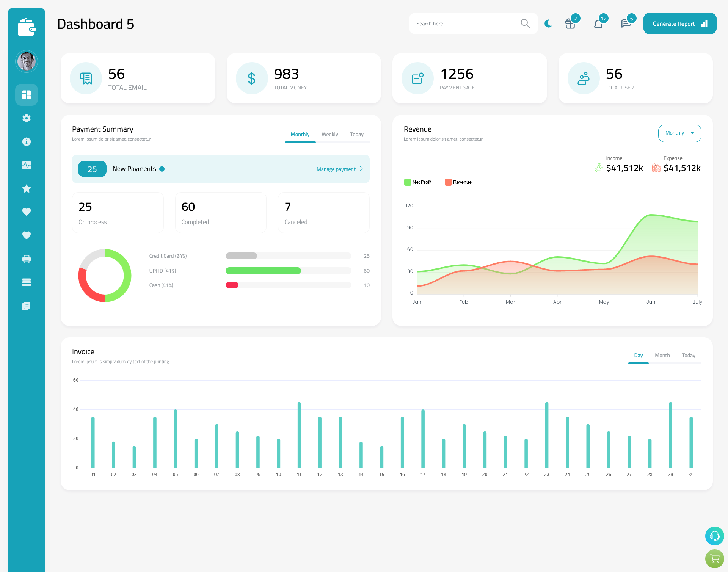
Task: Switch Payment Summary to Today view
Action: tap(356, 134)
